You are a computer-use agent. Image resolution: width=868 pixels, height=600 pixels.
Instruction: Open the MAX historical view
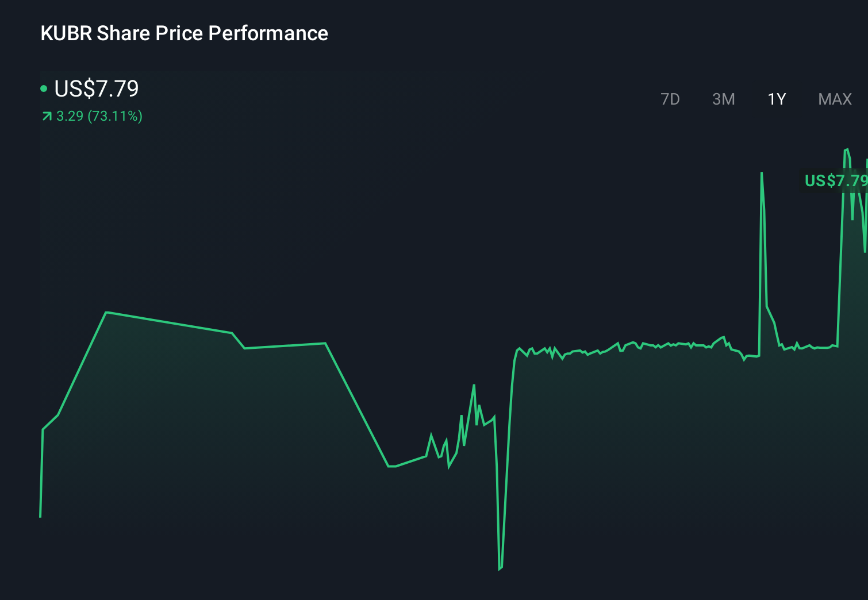(x=834, y=99)
